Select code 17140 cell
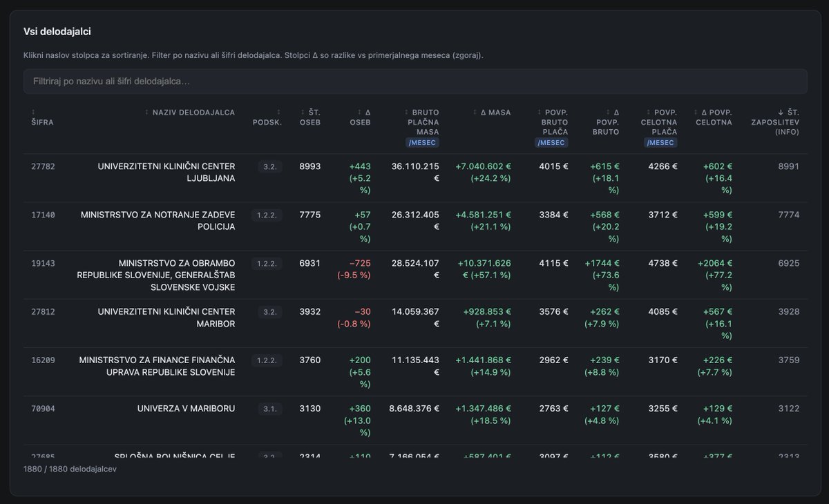Viewport: 829px width, 504px height. [44, 215]
